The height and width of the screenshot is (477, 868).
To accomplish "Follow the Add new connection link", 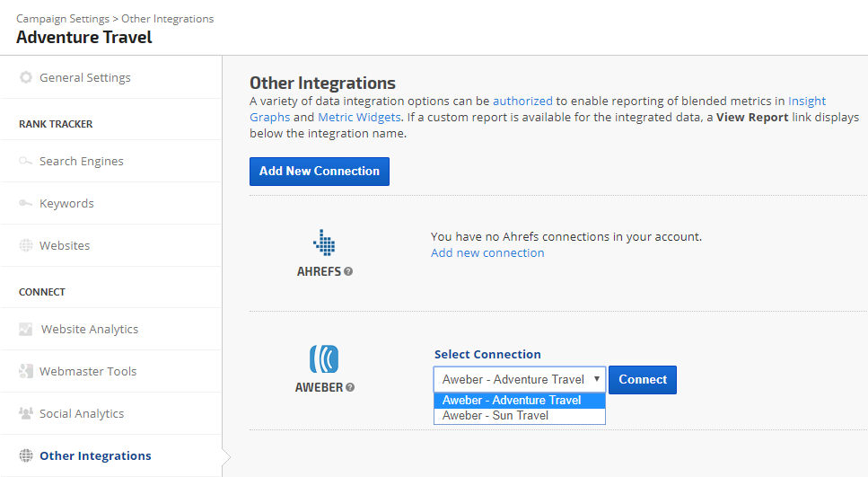I will pos(487,253).
